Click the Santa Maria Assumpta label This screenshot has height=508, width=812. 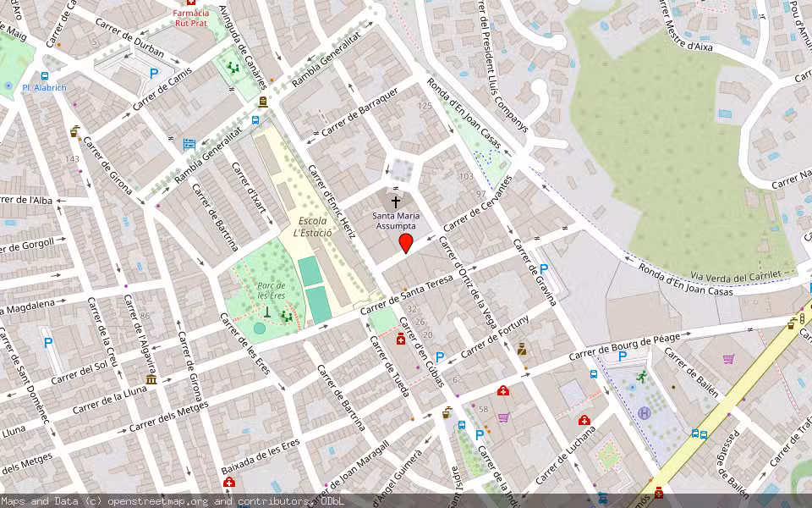pyautogui.click(x=396, y=221)
